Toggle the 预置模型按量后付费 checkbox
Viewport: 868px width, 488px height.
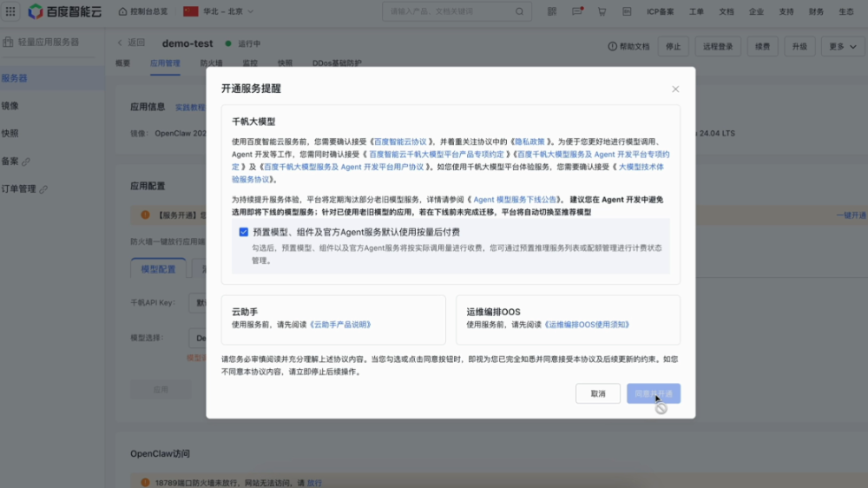click(x=244, y=232)
